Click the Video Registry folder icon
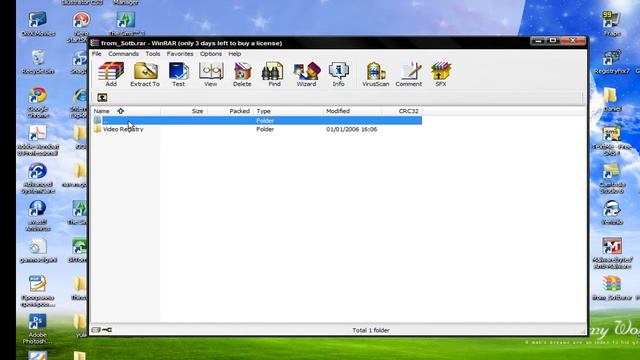The image size is (640, 360). pyautogui.click(x=97, y=129)
